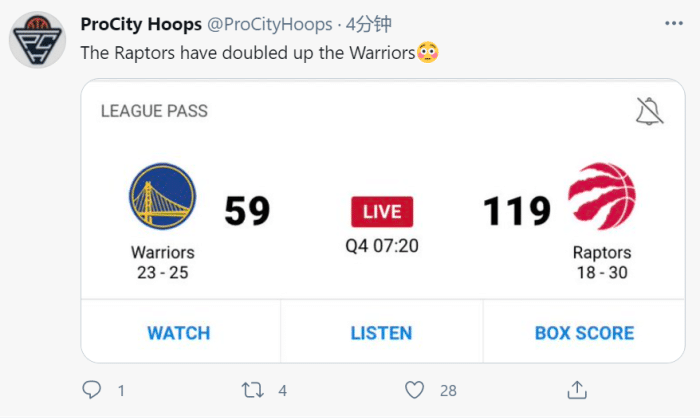Image resolution: width=700 pixels, height=420 pixels.
Task: Click the Warriors score of 59
Action: pos(247,211)
